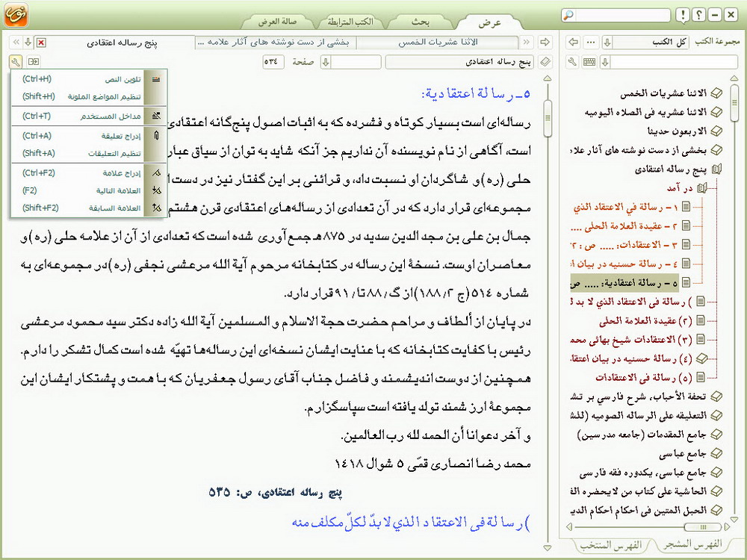Click the keyboard icon in the books panel
Viewport: 747px width, 560px height.
589,62
